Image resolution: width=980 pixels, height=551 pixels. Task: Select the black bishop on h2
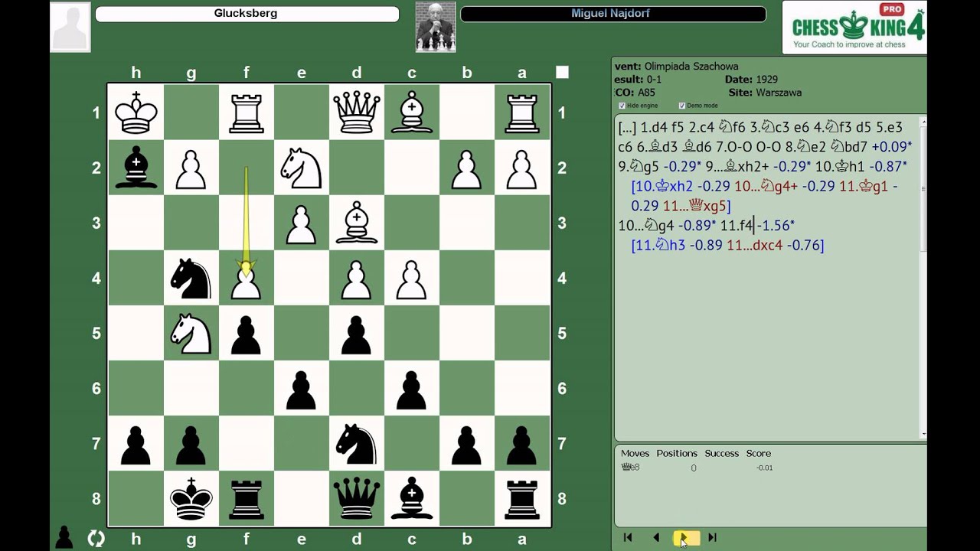pyautogui.click(x=136, y=168)
